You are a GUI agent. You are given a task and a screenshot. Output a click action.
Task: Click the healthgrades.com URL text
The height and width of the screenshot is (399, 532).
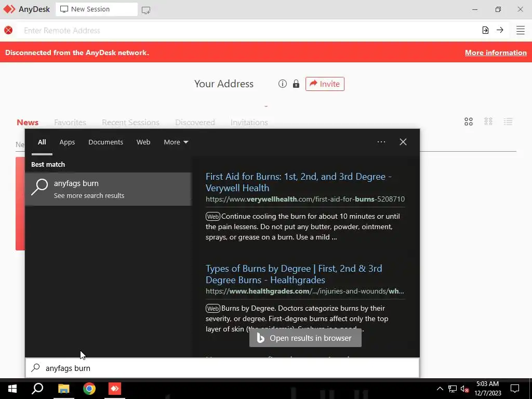[x=304, y=291]
